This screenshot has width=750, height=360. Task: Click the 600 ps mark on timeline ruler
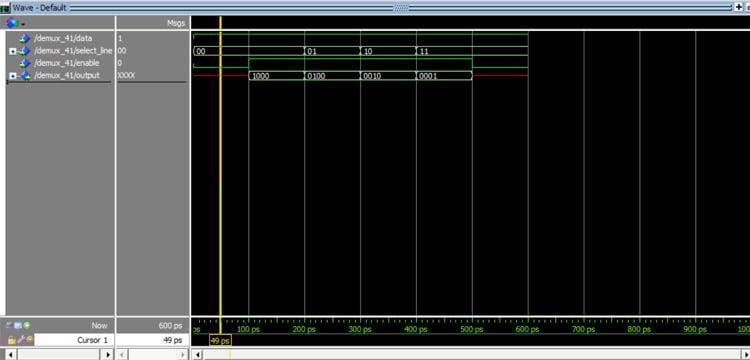tap(528, 329)
